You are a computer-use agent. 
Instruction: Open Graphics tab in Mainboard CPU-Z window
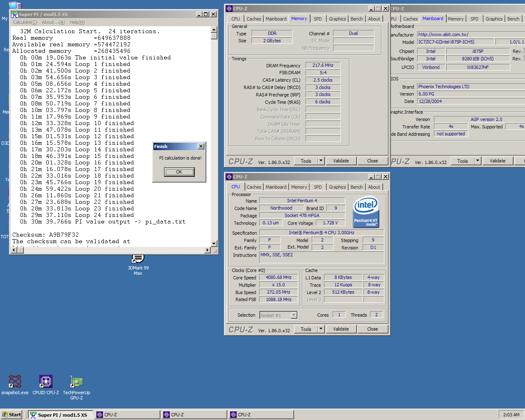[494, 19]
